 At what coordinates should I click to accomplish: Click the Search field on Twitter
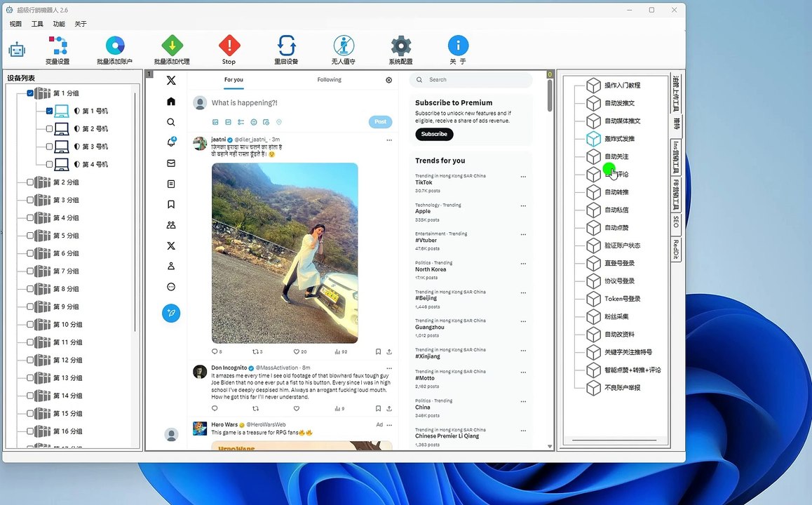[x=471, y=80]
